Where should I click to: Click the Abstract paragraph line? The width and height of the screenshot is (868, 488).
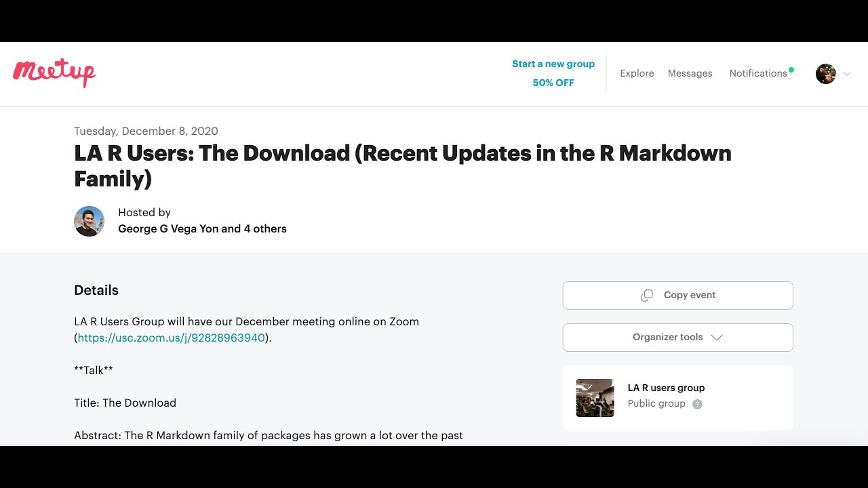tap(269, 435)
